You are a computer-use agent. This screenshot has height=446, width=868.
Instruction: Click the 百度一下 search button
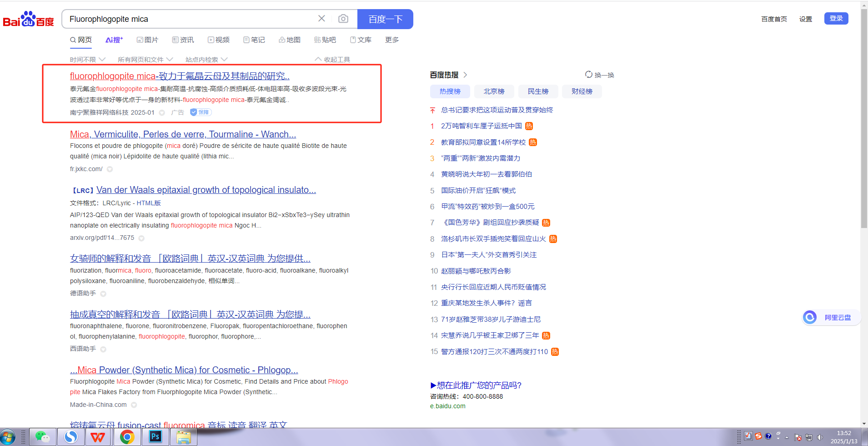(x=385, y=19)
